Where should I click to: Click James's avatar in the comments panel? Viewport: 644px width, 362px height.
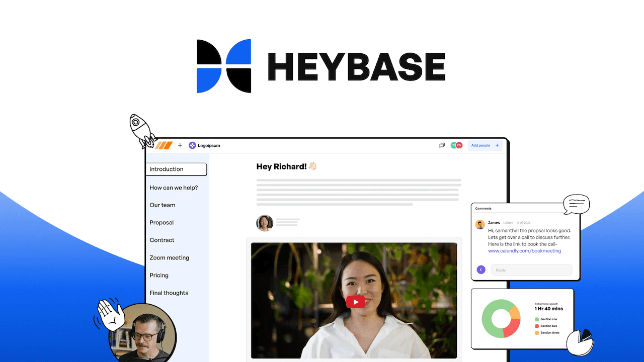(x=480, y=225)
